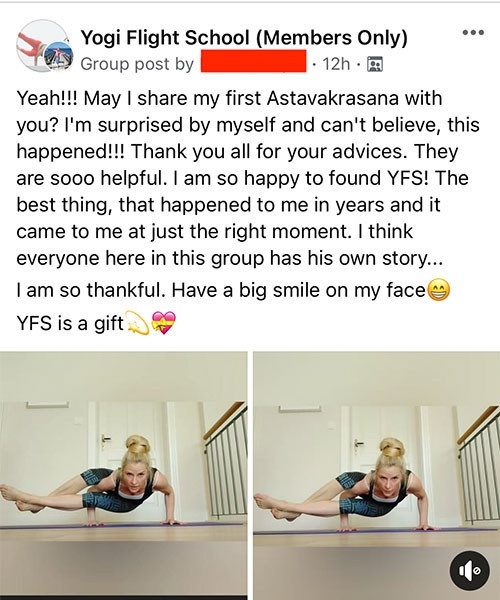The image size is (500, 600).
Task: Click the "I am so thankful" sentence
Action: (x=91, y=290)
